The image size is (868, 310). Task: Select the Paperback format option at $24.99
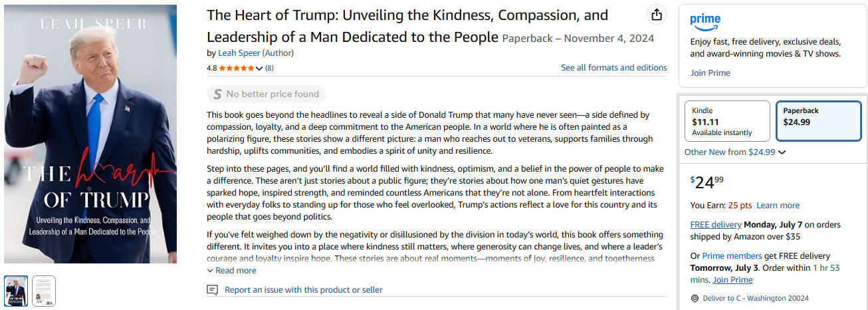[818, 121]
